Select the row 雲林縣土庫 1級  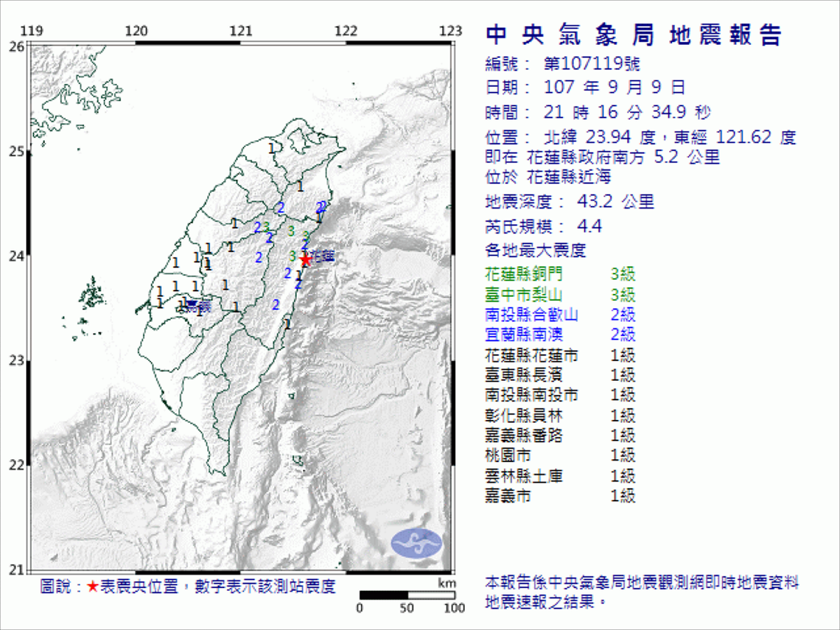[x=560, y=476]
